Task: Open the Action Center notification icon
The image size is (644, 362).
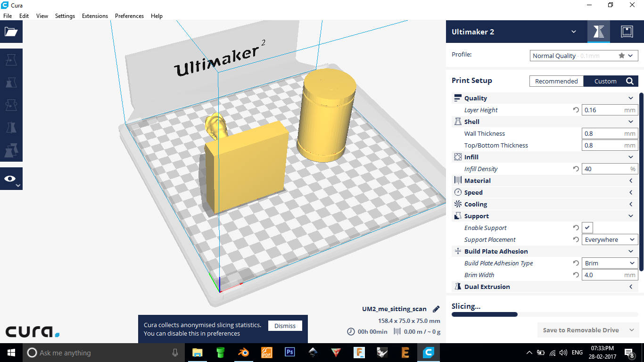Action: (629, 353)
